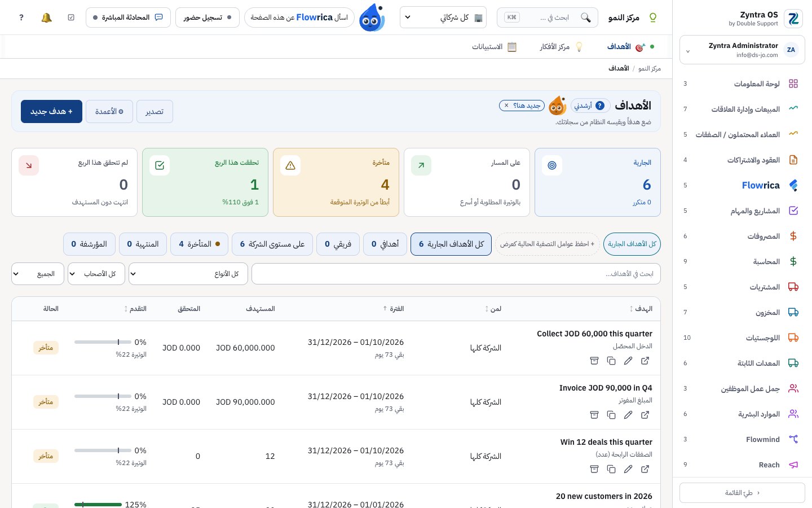Screen dimensions: 812x508
Task: Toggle the تسجيل حضور attendance check-in
Action: coord(208,17)
